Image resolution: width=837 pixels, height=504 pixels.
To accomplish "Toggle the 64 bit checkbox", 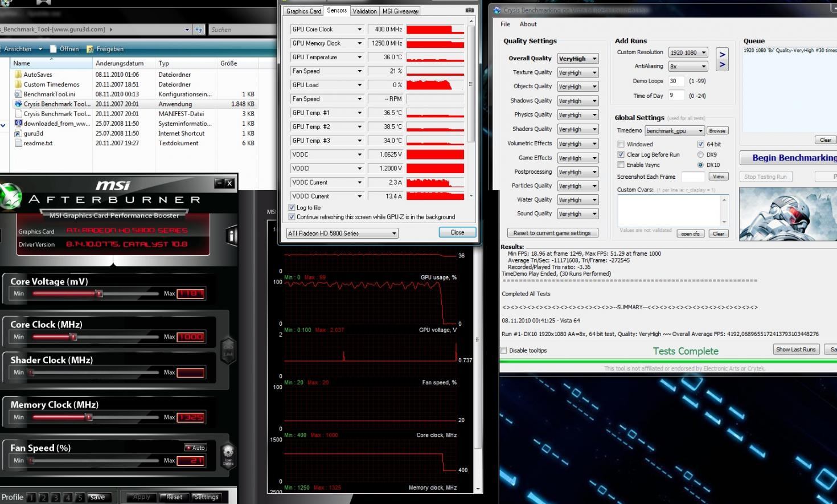I will coord(700,144).
